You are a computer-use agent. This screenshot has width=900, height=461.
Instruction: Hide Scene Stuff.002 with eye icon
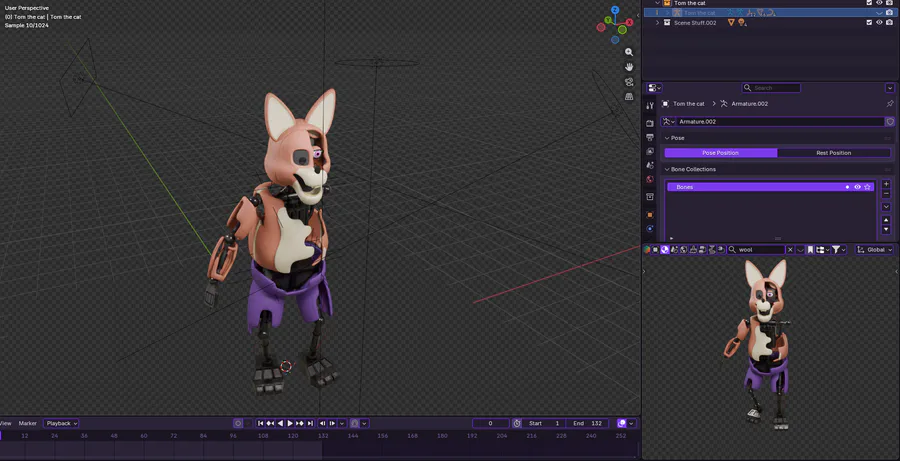coord(879,22)
